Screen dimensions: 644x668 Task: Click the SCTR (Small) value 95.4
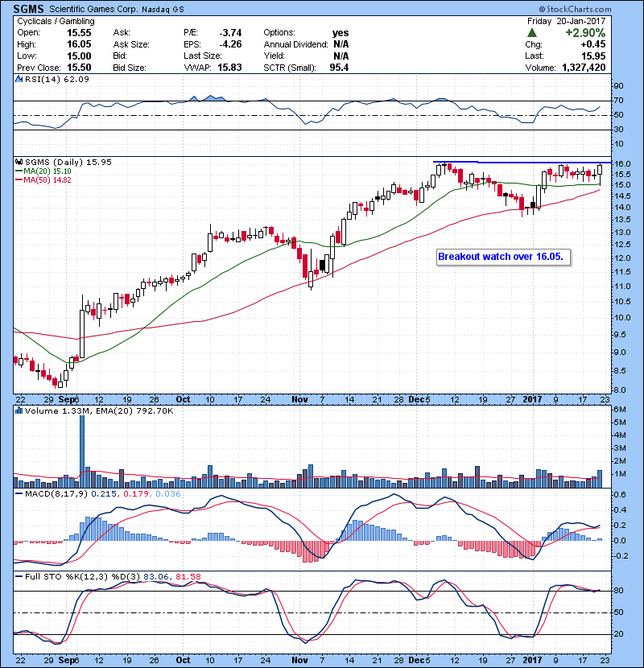[339, 68]
